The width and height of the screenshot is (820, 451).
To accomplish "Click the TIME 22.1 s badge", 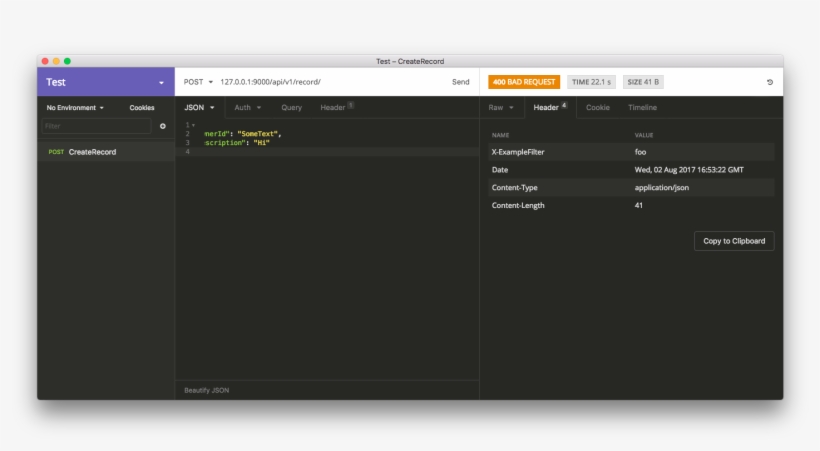I will pyautogui.click(x=592, y=82).
